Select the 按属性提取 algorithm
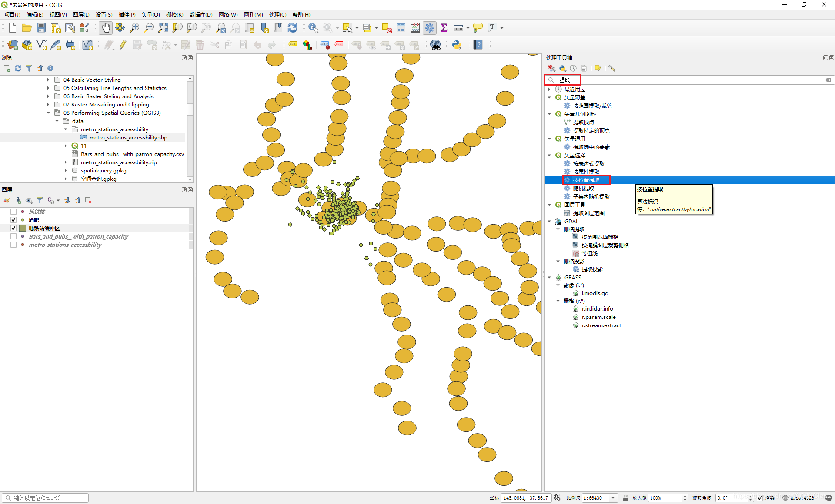This screenshot has height=504, width=835. [586, 172]
